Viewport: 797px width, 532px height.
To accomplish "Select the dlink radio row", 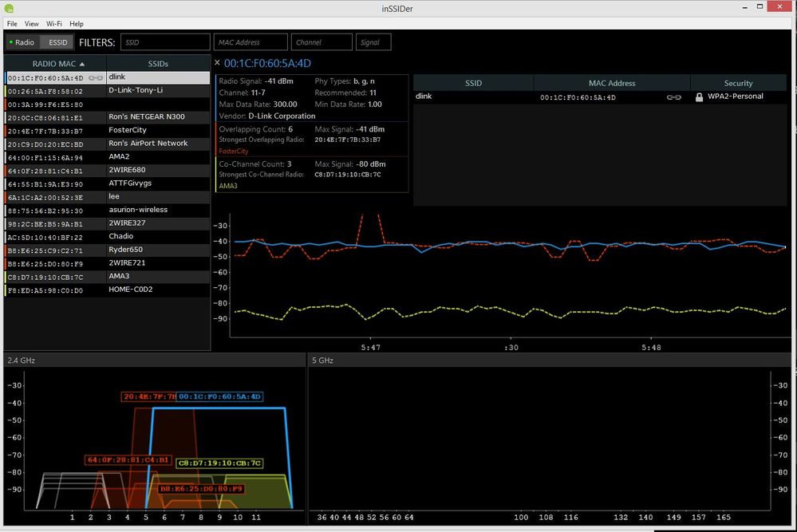I will click(107, 77).
